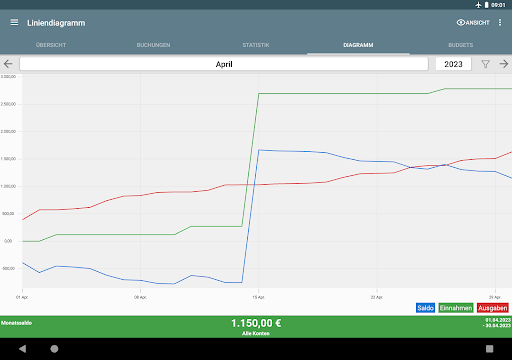The height and width of the screenshot is (360, 512).
Task: Toggle the red Ausgaben legend series
Action: [493, 308]
